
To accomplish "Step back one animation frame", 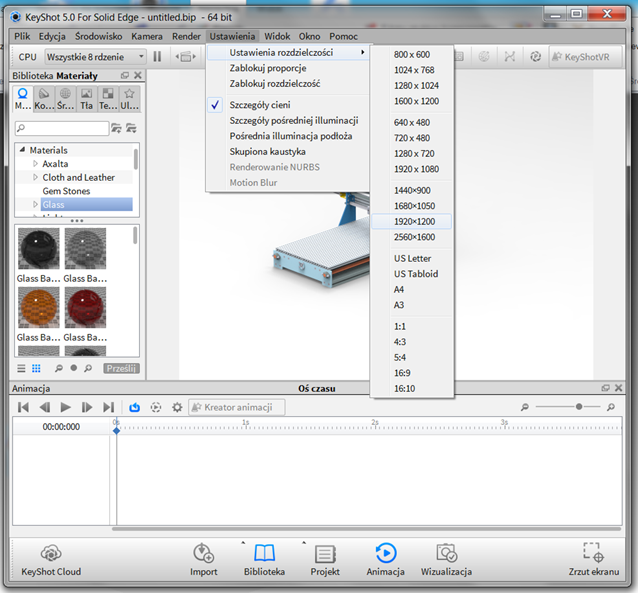I will [44, 407].
